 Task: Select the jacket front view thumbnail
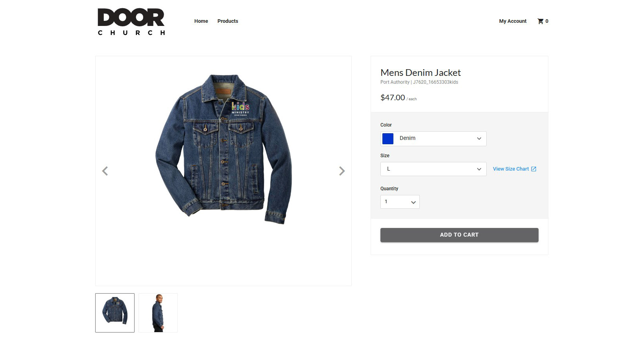[115, 313]
